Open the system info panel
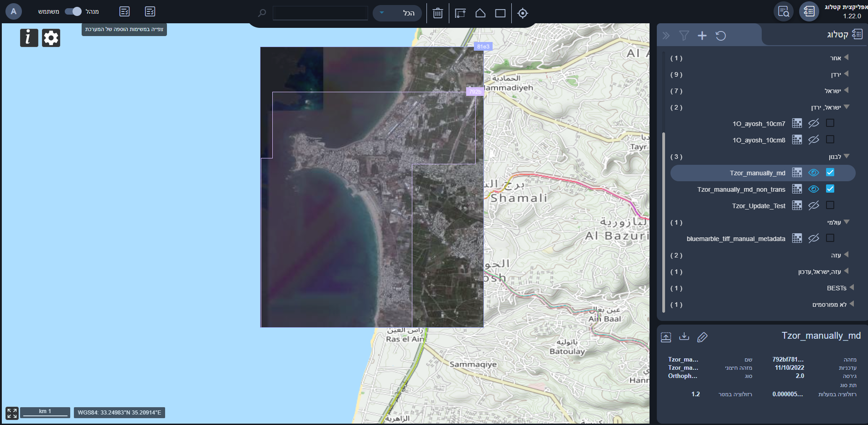Image resolution: width=868 pixels, height=425 pixels. 29,37
